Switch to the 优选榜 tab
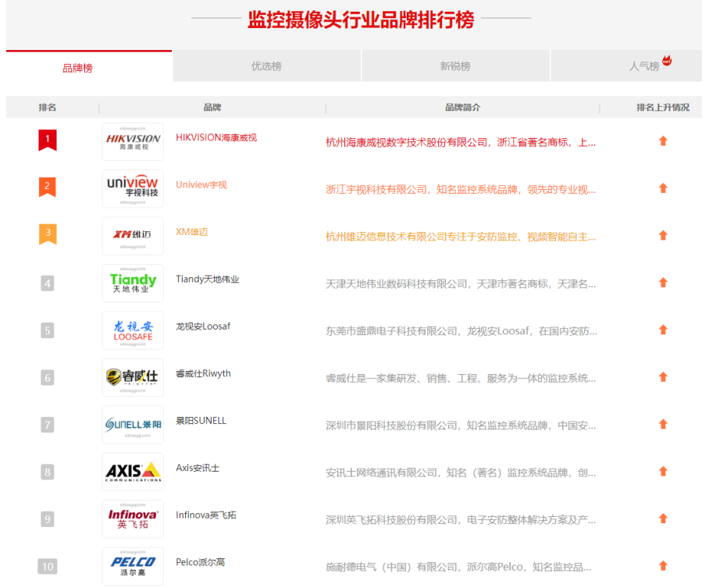The height and width of the screenshot is (588, 709). coord(266,66)
